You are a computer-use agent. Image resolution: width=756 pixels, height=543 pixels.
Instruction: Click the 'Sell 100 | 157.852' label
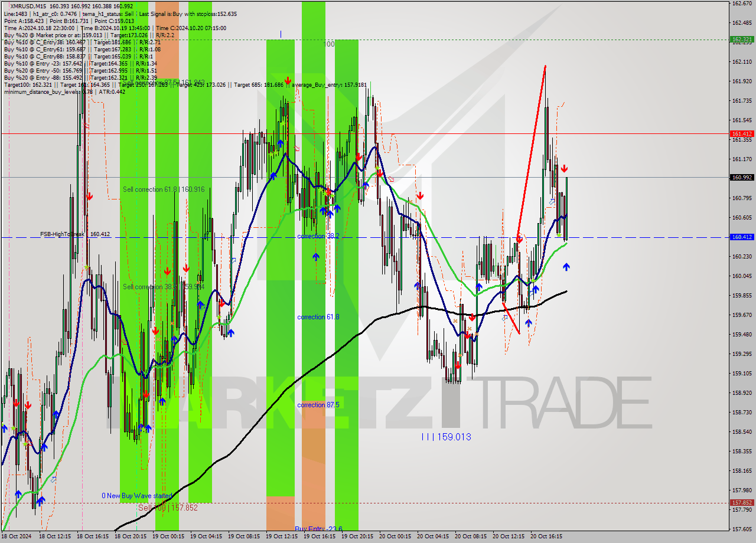168,508
